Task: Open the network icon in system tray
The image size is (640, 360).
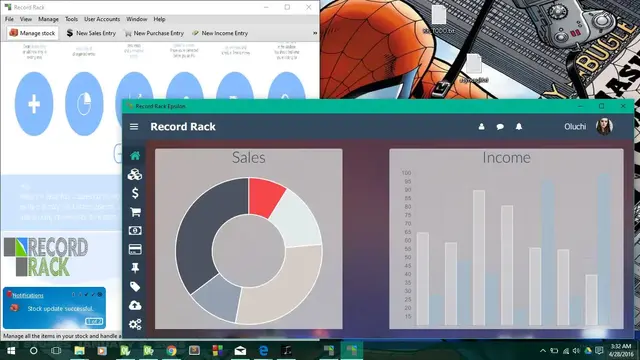Action: 566,351
